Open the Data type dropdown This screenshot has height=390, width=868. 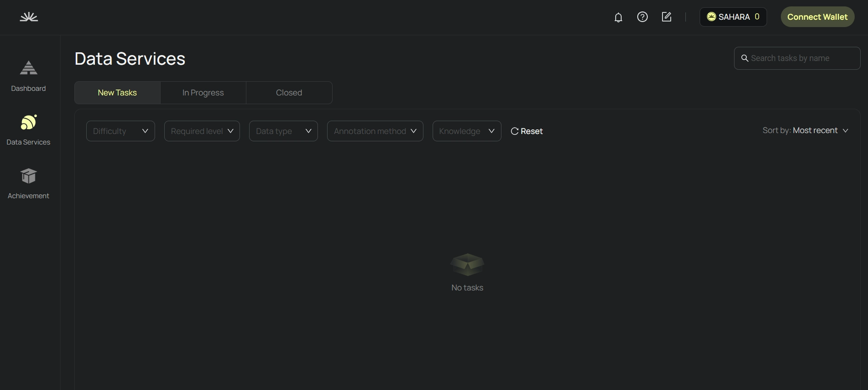[x=284, y=131]
